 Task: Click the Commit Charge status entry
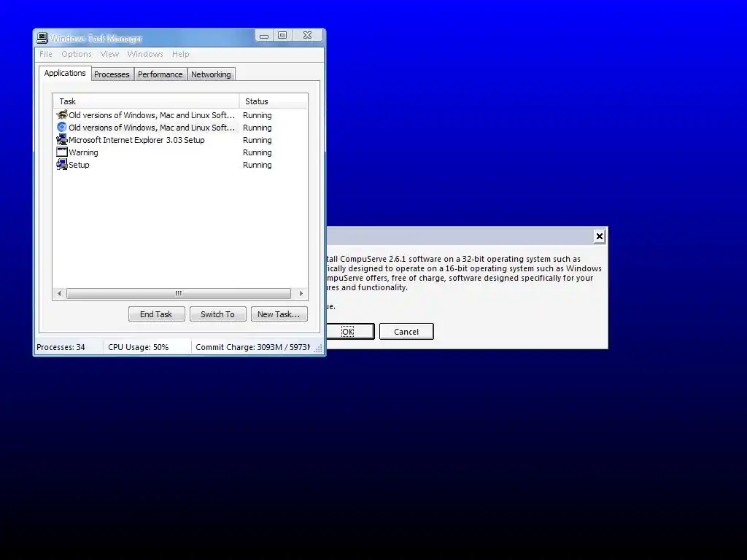pos(252,347)
